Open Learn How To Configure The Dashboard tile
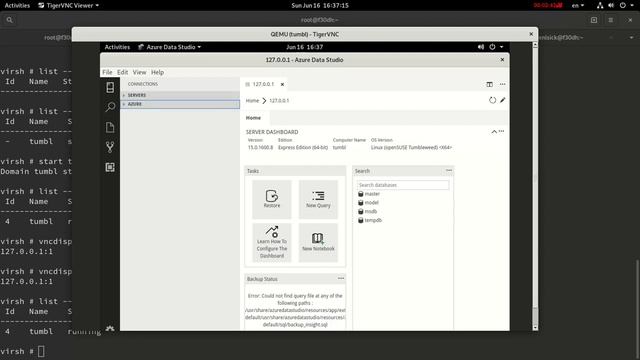This screenshot has width=640, height=360. [x=272, y=242]
